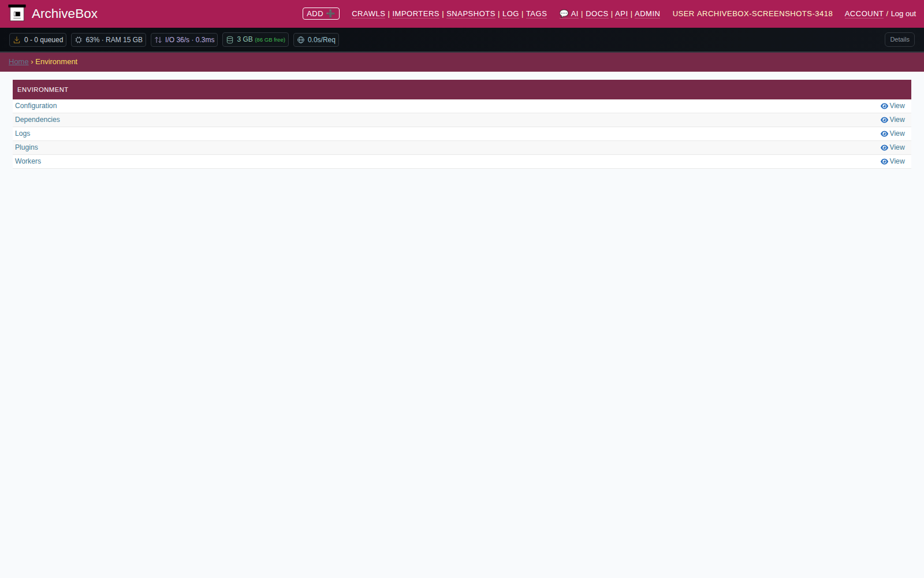Click the eye icon for Configuration
924x578 pixels.
tap(884, 106)
